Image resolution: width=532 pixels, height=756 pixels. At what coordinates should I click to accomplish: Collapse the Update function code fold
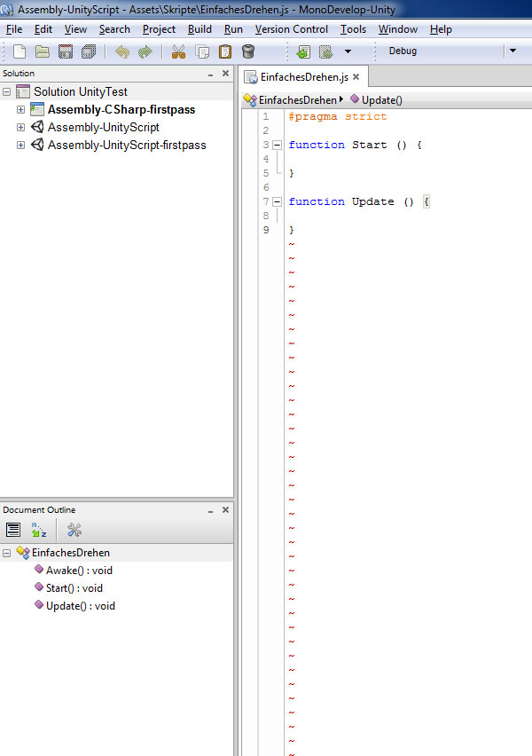tap(277, 201)
